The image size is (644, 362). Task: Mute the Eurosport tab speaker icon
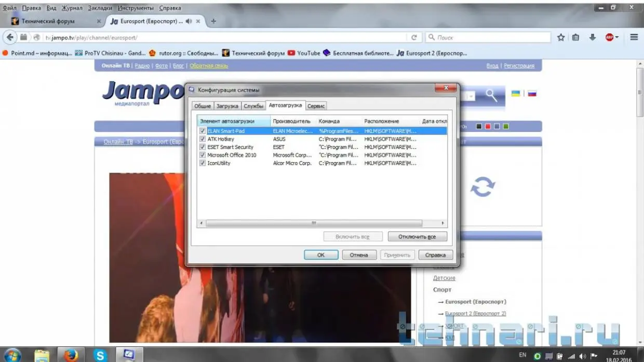pos(189,21)
